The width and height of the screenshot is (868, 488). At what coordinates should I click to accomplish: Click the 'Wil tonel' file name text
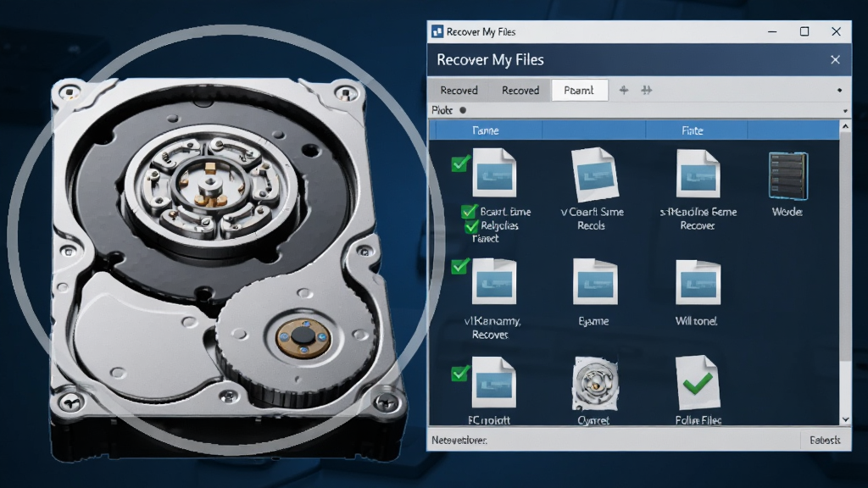pyautogui.click(x=697, y=321)
